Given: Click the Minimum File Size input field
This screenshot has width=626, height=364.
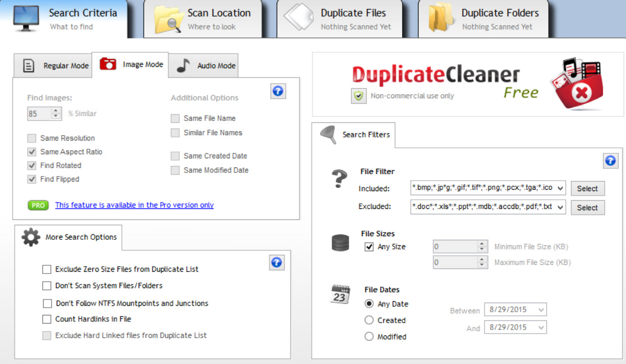Looking at the screenshot, I should (x=454, y=247).
